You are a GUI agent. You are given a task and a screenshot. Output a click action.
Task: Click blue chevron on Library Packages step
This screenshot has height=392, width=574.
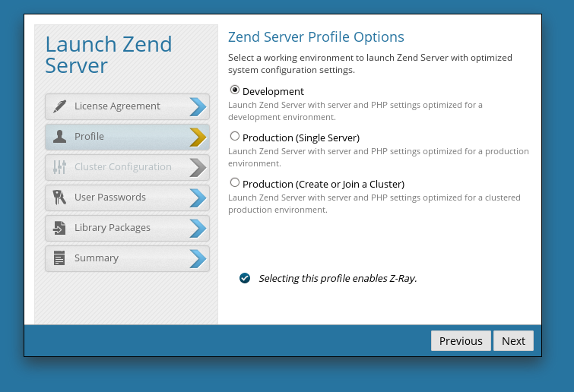(x=198, y=228)
